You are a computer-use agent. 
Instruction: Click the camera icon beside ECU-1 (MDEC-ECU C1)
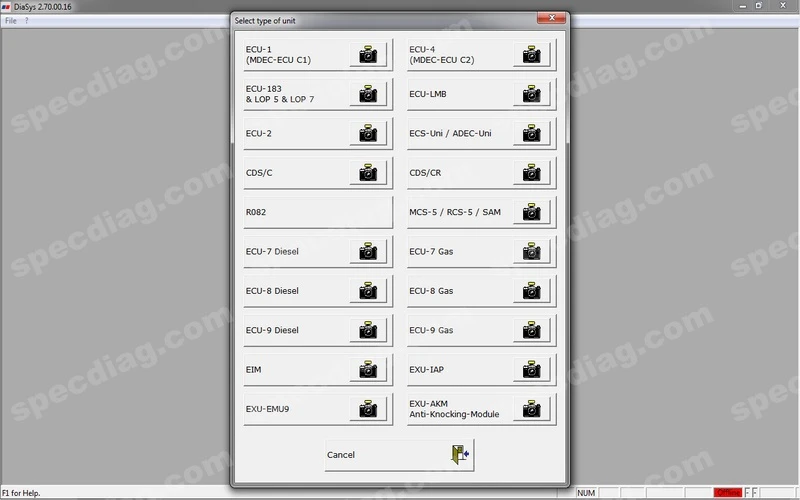(x=368, y=55)
